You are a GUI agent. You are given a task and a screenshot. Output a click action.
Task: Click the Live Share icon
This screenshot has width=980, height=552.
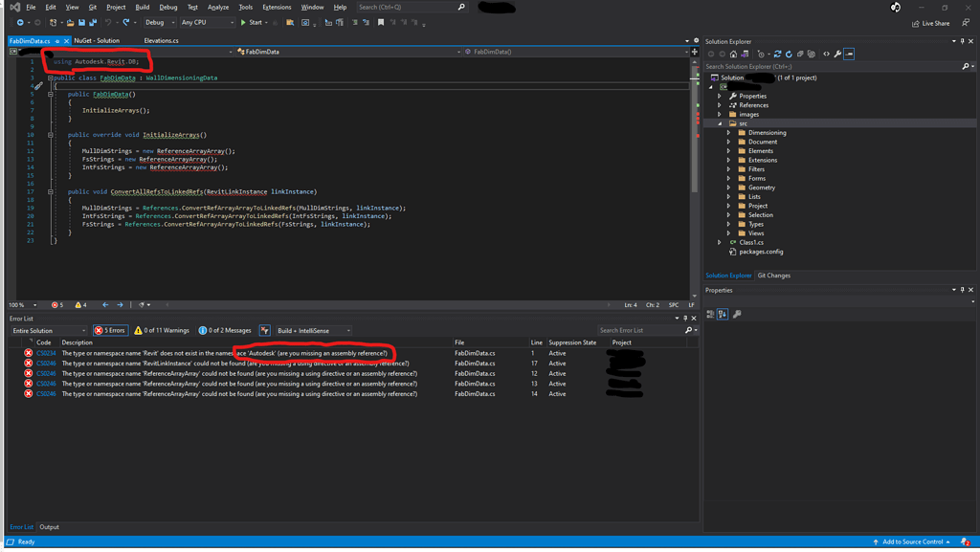tap(926, 22)
